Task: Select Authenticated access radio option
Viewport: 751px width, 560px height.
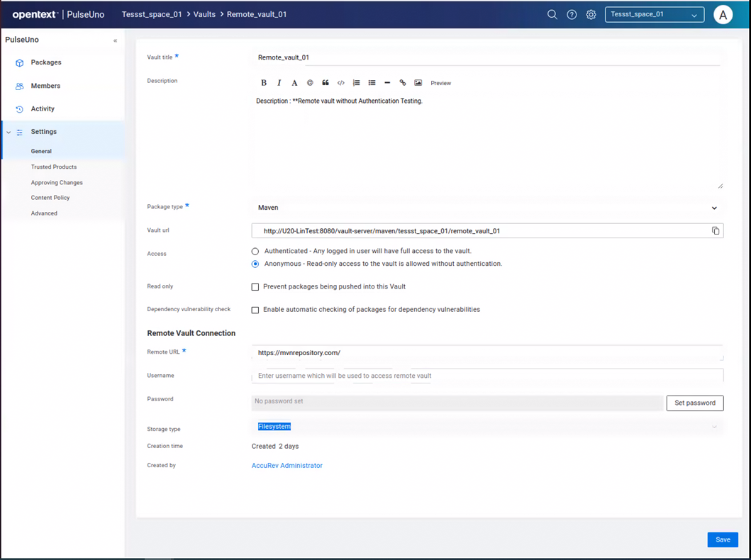Action: pyautogui.click(x=255, y=252)
